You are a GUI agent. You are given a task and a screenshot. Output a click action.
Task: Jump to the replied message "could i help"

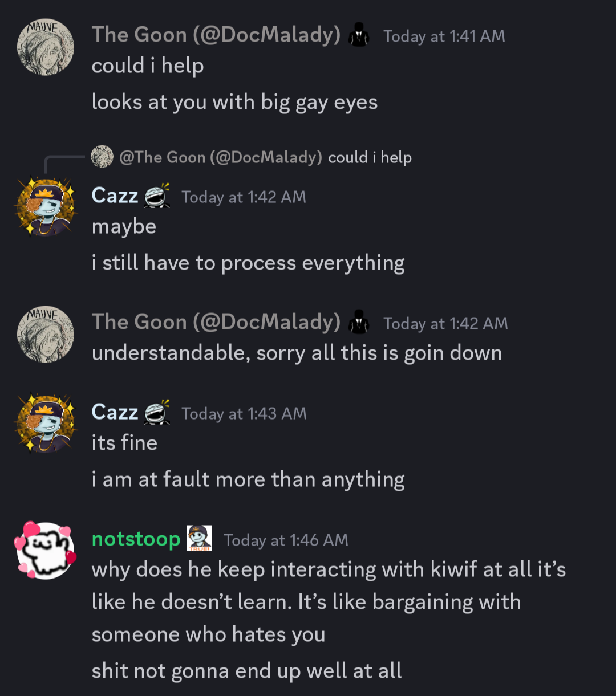[x=370, y=157]
